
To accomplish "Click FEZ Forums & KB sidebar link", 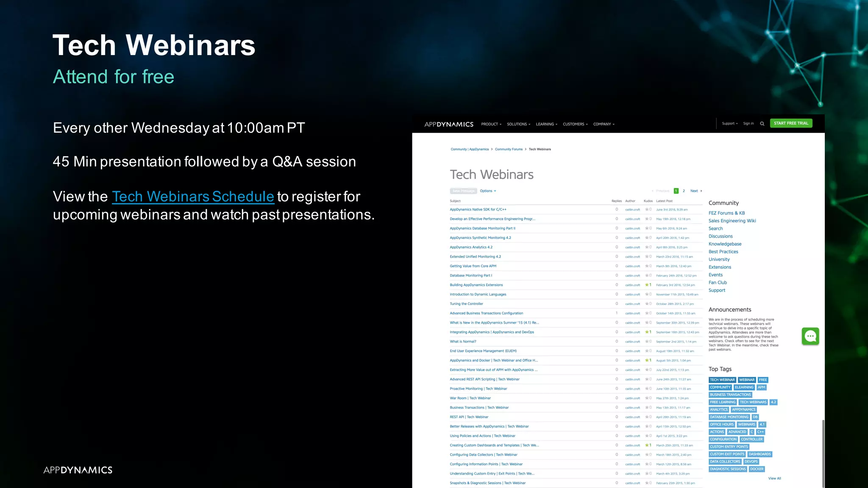I will pos(726,213).
